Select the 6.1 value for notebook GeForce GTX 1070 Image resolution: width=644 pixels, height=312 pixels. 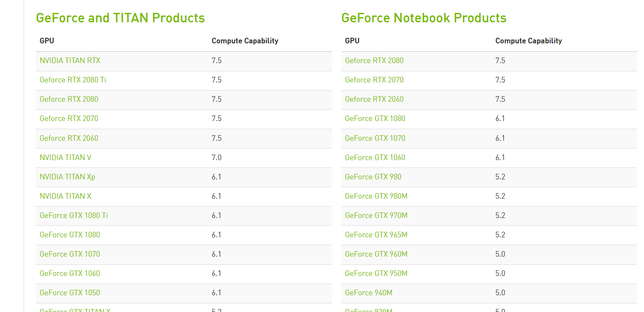(500, 138)
